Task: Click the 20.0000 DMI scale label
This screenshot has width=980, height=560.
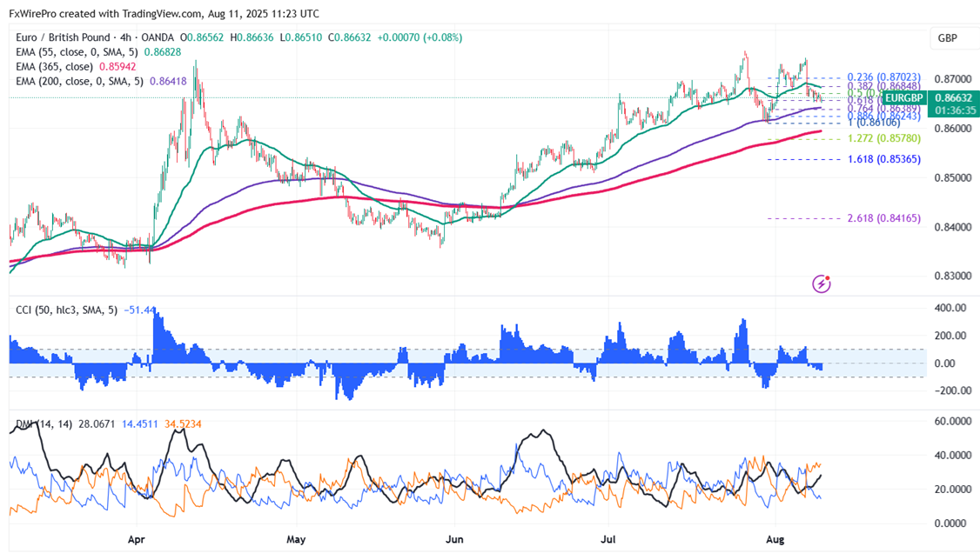Action: click(953, 490)
